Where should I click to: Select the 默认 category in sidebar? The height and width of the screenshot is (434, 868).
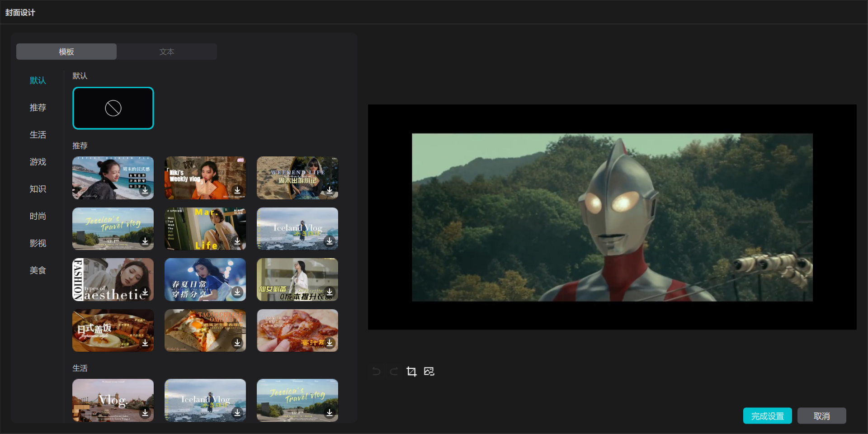[x=38, y=80]
